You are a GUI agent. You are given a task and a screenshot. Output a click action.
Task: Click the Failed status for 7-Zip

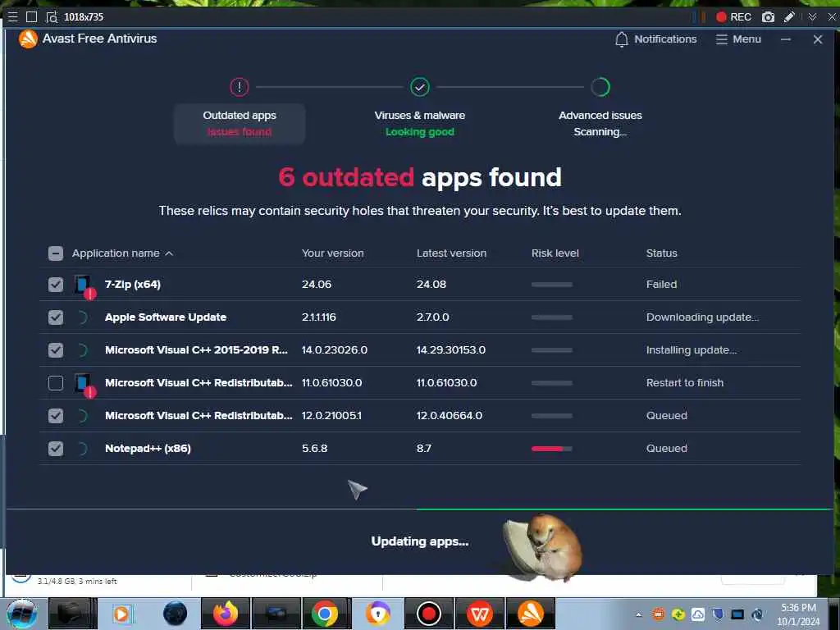click(662, 285)
